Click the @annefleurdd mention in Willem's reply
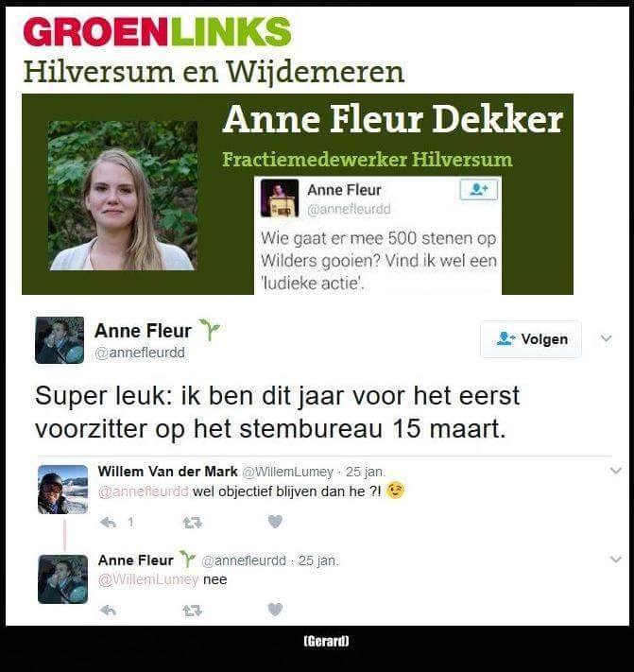Screen dimensions: 634x672 [143, 491]
